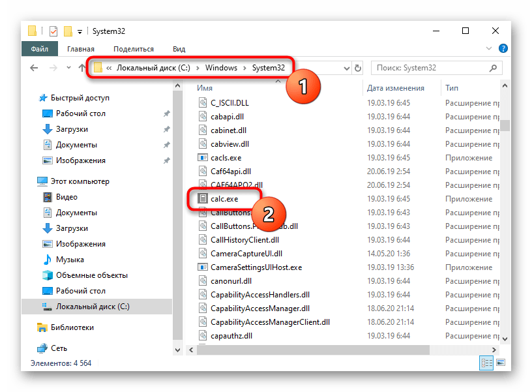Image resolution: width=532 pixels, height=392 pixels.
Task: Open pinned Изображения under quick access
Action: click(81, 160)
